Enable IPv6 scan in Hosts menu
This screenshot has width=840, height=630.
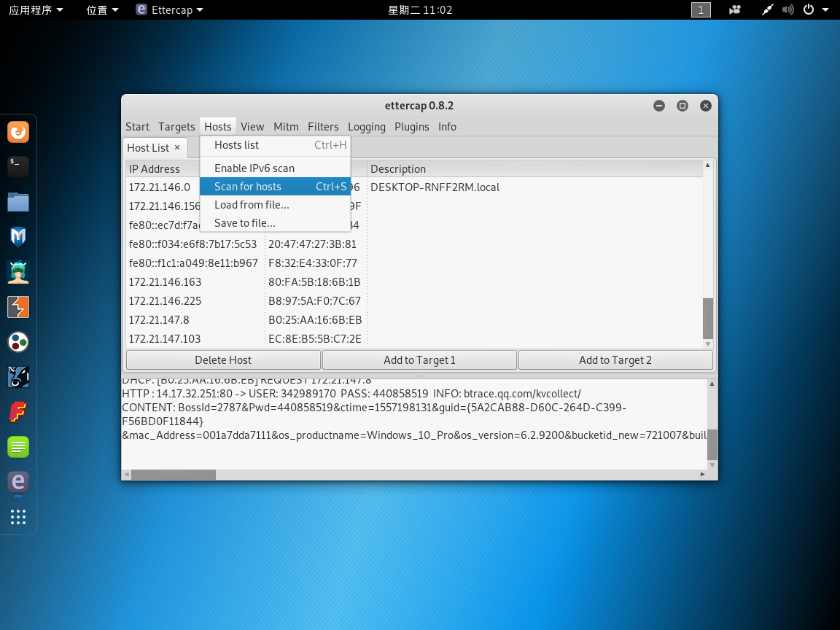tap(252, 168)
